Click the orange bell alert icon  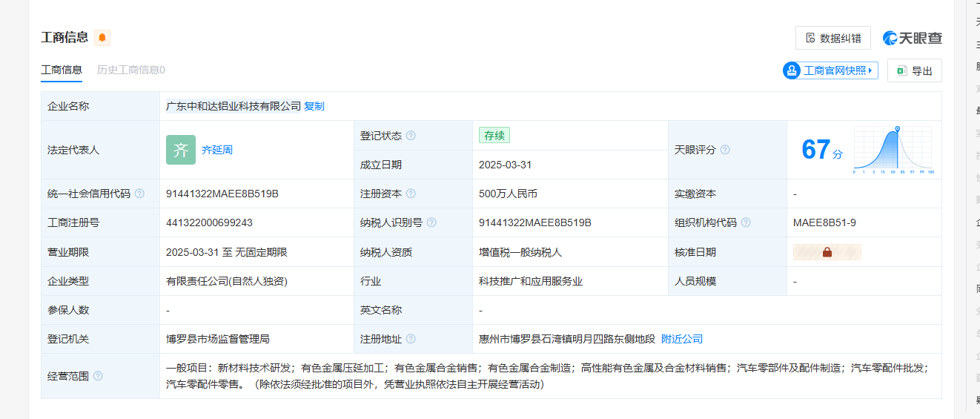[102, 38]
